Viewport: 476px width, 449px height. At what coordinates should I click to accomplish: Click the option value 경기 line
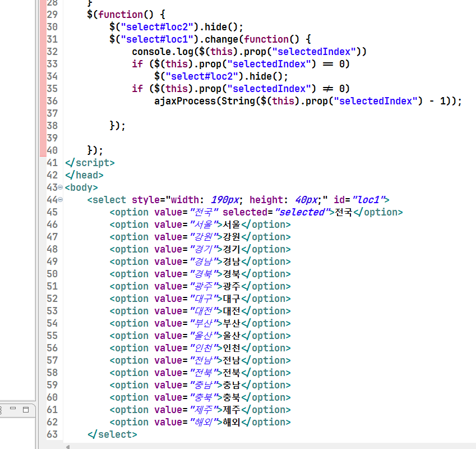coord(200,249)
